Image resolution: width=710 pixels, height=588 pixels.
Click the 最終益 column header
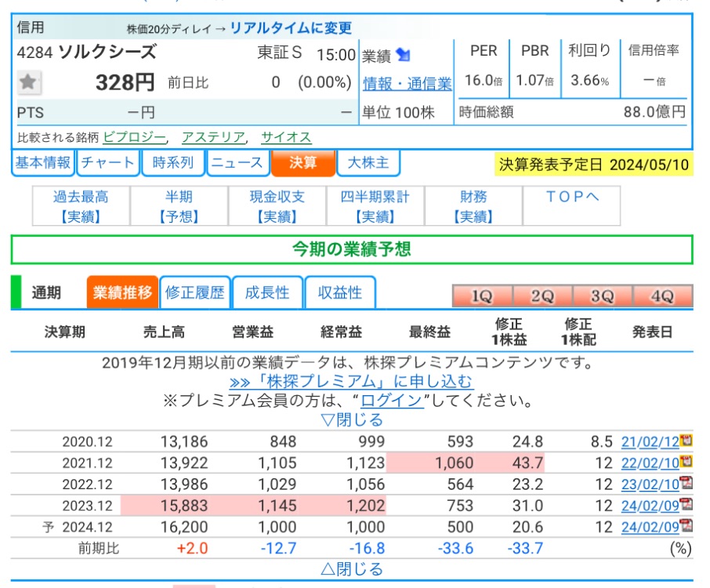click(x=429, y=332)
